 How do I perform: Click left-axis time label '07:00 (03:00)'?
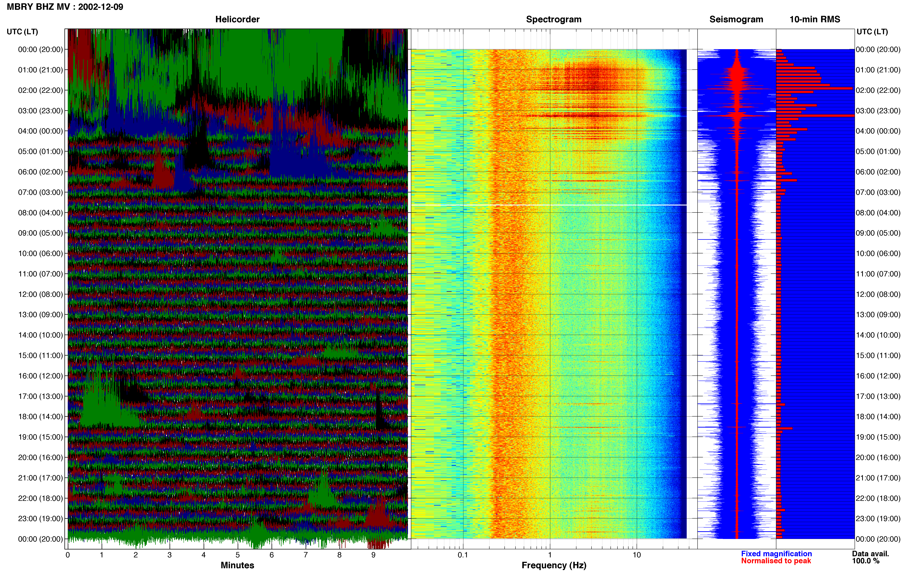41,192
